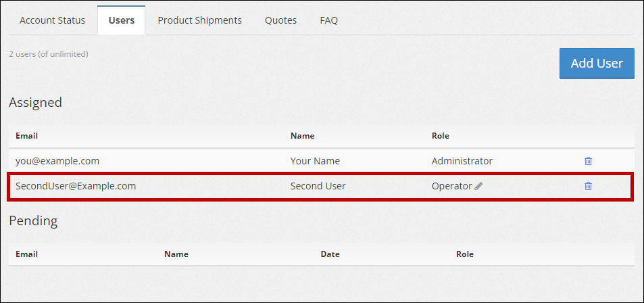
Task: Click trash icon for SecondUser@Example.com
Action: point(588,186)
